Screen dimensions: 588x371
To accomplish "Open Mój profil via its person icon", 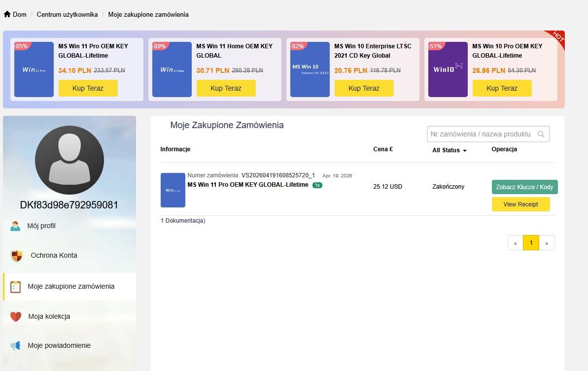I will click(x=15, y=226).
